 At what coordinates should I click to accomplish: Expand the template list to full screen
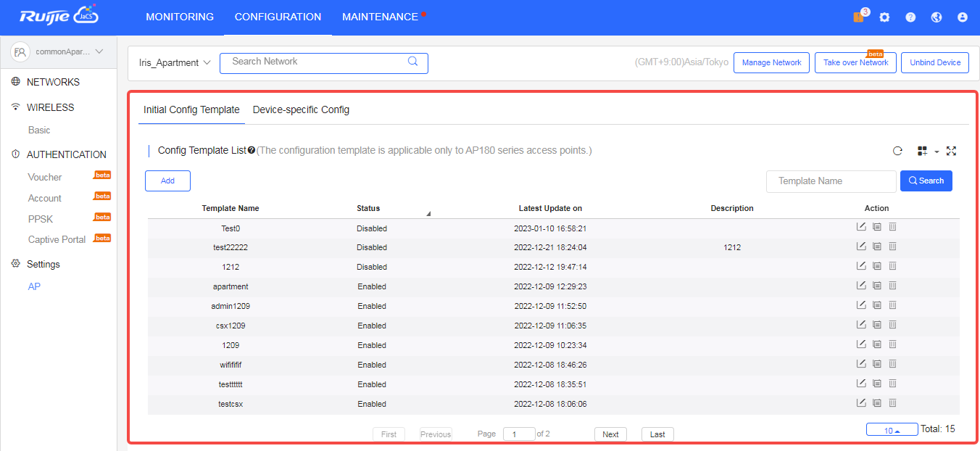[x=951, y=151]
